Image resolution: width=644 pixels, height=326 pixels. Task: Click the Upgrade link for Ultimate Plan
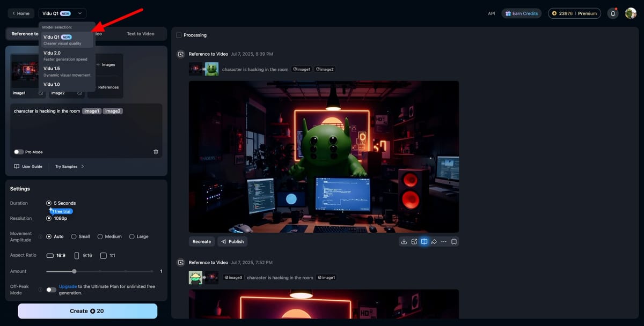pos(68,287)
